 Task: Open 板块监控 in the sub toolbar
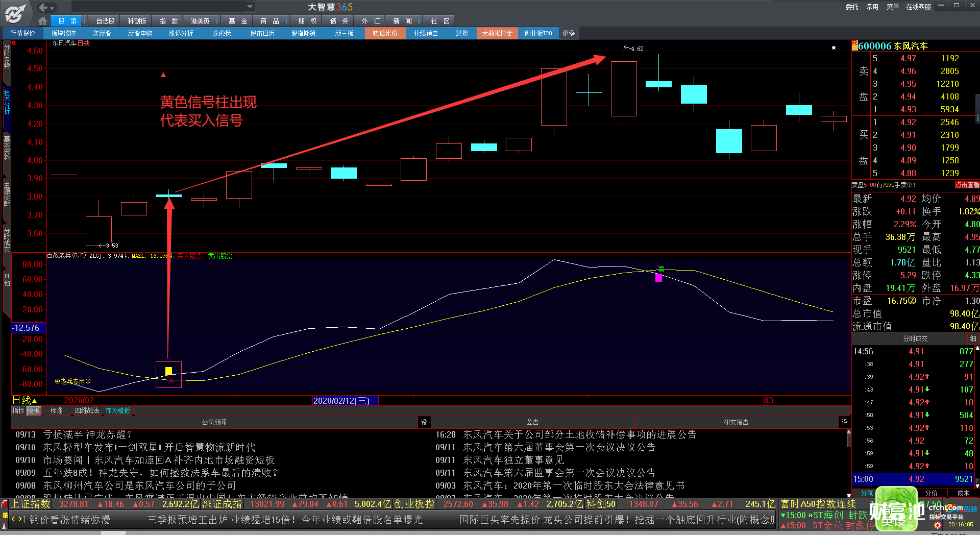63,33
